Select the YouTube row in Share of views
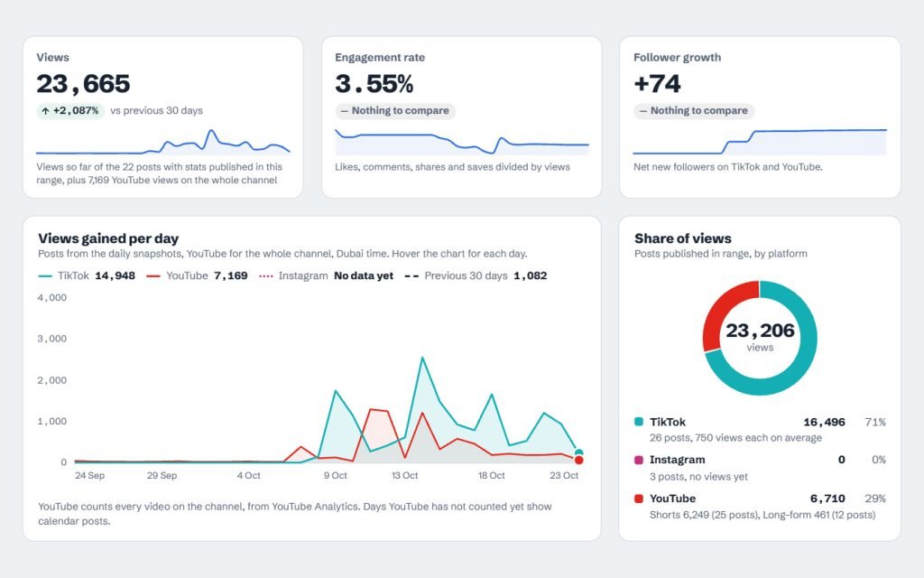The height and width of the screenshot is (578, 924). (760, 506)
